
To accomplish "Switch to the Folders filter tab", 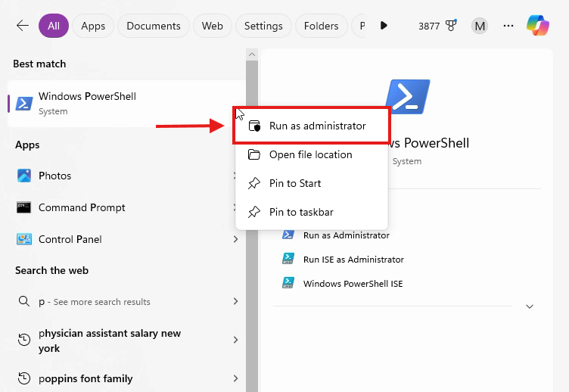I will [x=321, y=26].
